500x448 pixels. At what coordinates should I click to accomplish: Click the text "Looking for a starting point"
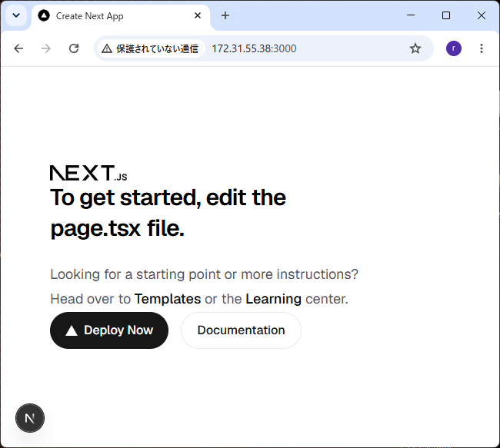135,274
